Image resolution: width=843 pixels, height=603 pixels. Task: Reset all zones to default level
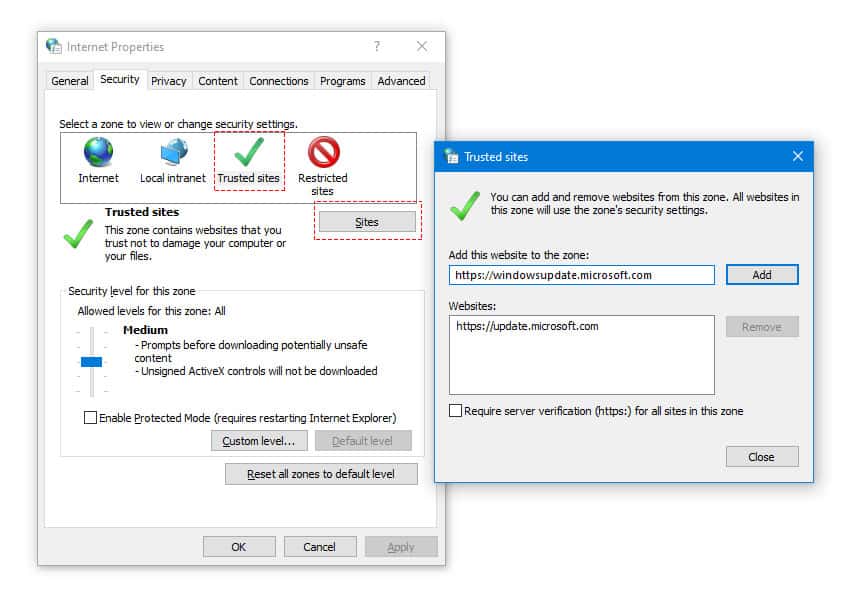tap(321, 474)
